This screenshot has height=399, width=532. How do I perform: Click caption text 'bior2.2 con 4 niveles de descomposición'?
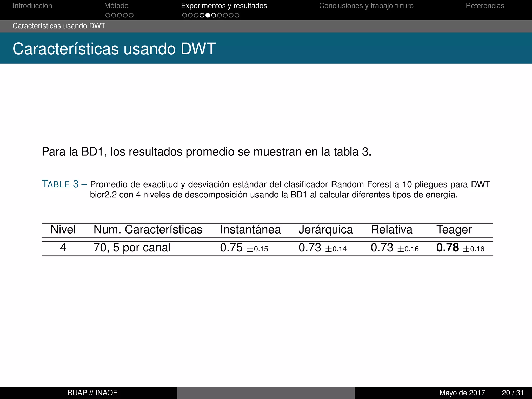pyautogui.click(x=169, y=195)
